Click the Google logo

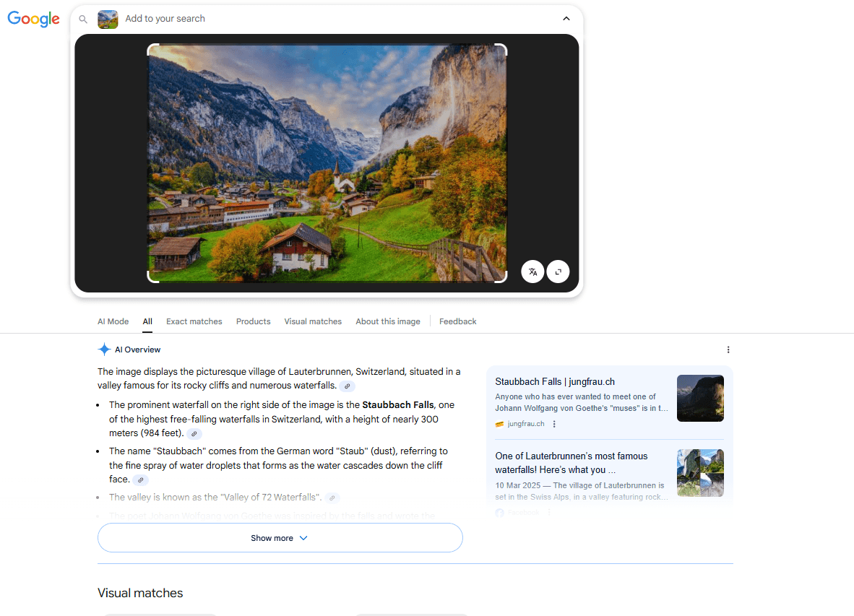(x=33, y=19)
